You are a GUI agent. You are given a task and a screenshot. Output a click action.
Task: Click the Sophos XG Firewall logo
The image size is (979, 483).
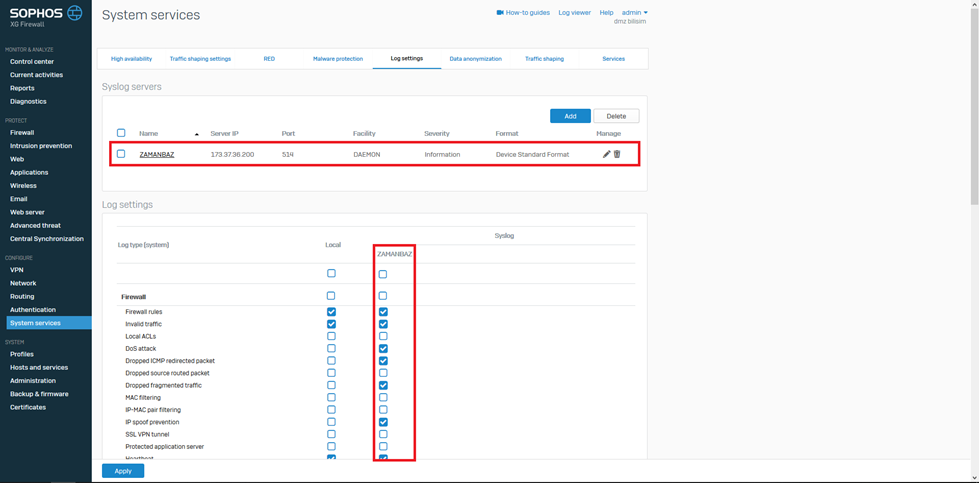pyautogui.click(x=46, y=15)
